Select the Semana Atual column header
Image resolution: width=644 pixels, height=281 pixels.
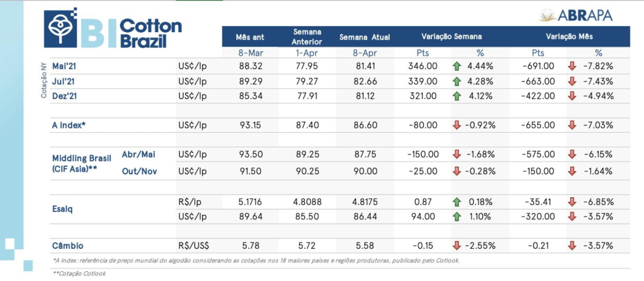(x=365, y=38)
